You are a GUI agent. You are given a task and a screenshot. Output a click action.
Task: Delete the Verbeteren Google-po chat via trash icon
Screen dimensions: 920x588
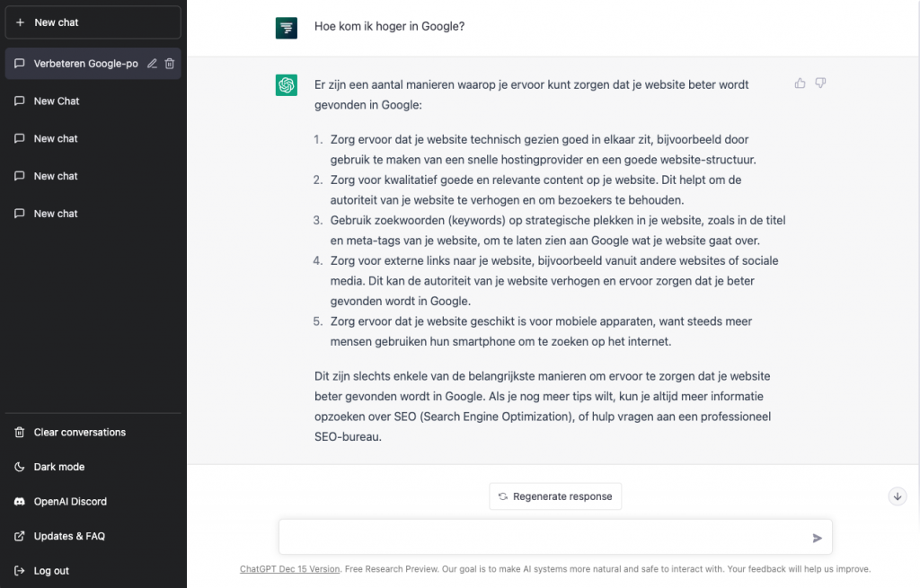click(x=170, y=64)
